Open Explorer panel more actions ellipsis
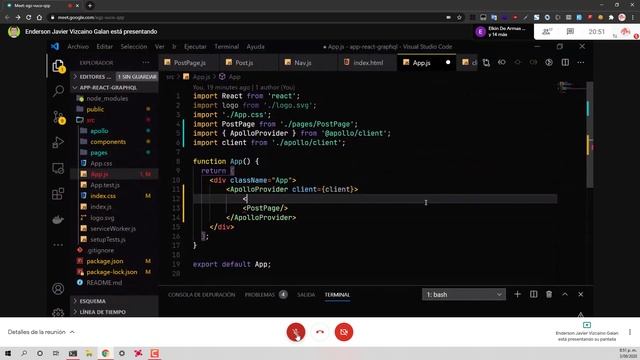The image size is (640, 360). point(146,63)
